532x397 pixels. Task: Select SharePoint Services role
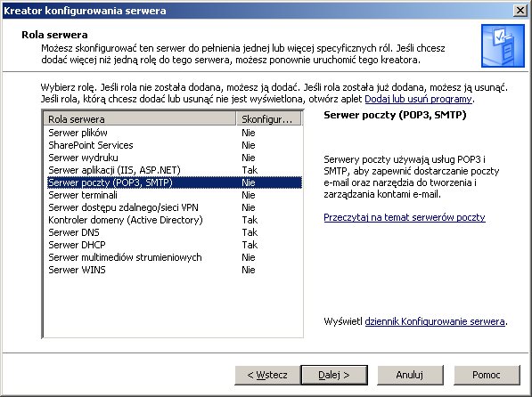tap(173, 145)
